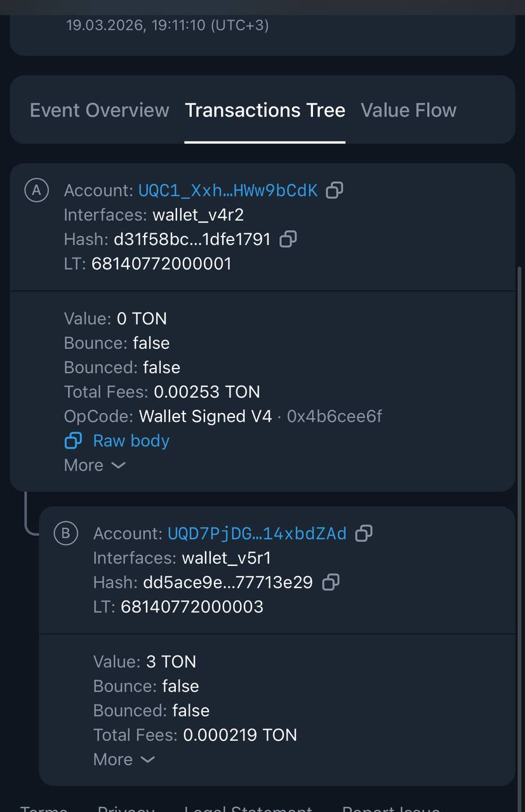The image size is (525, 812).
Task: Open account link UQC1_Xxh…HWw9bCdK
Action: point(228,190)
